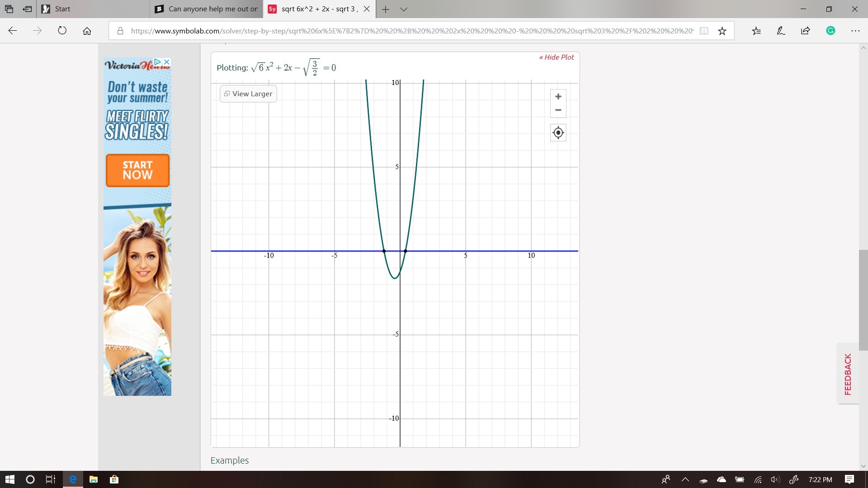Show hidden system tray icons
Viewport: 868px width, 488px height.
pos(685,479)
